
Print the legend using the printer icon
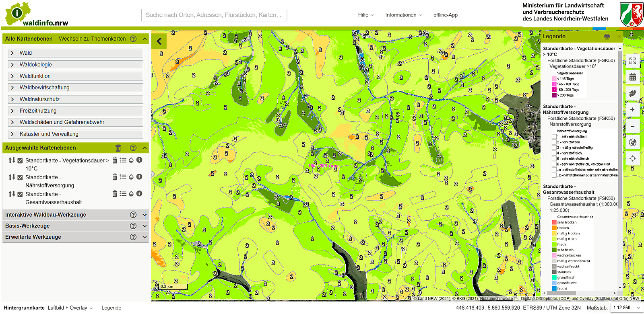607,37
